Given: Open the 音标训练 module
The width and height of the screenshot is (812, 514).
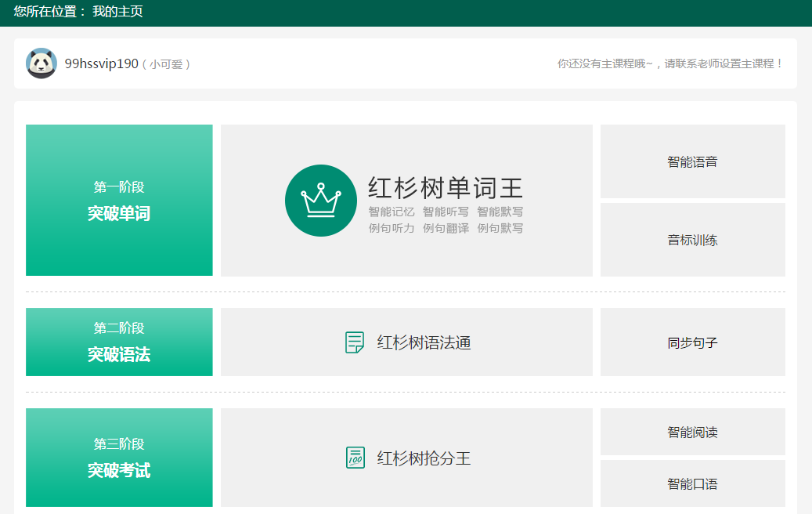Looking at the screenshot, I should point(692,240).
